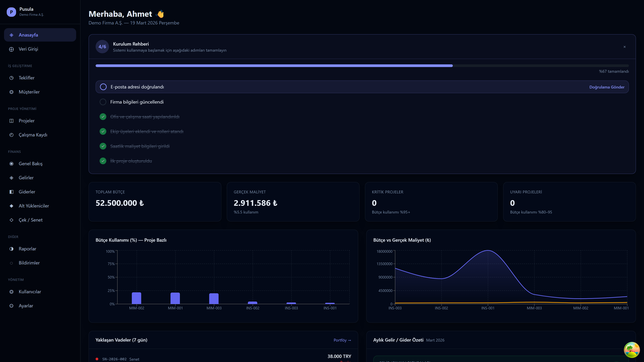Click the Bildirimler notifications icon
Viewport: 644px width, 362px height.
tap(12, 263)
